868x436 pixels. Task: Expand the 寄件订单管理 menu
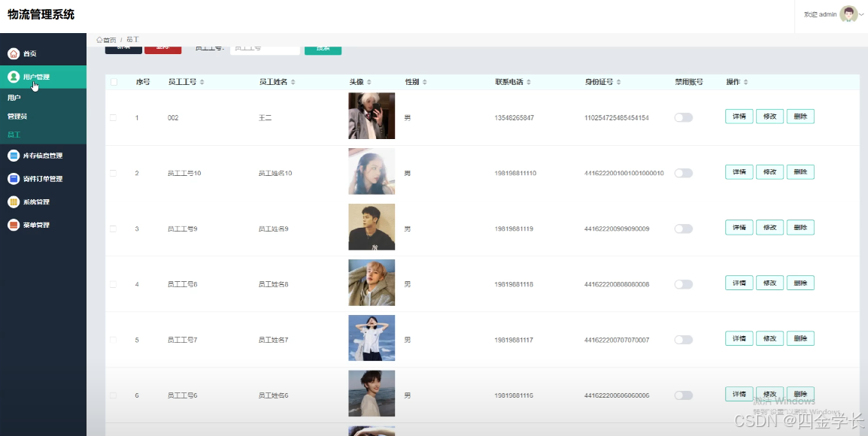[43, 179]
